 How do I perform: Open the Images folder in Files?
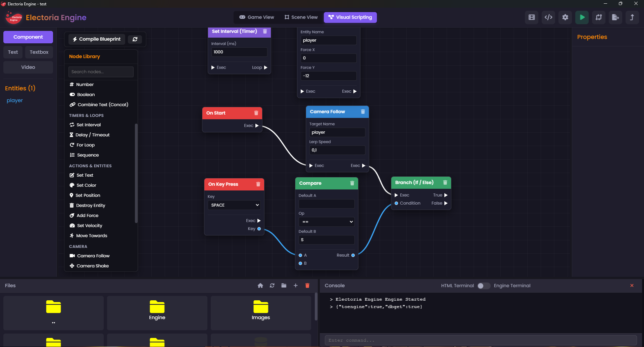click(x=261, y=313)
